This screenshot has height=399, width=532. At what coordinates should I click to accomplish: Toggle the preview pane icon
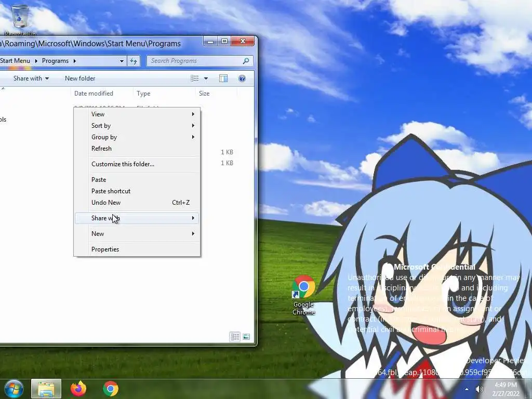tap(223, 78)
